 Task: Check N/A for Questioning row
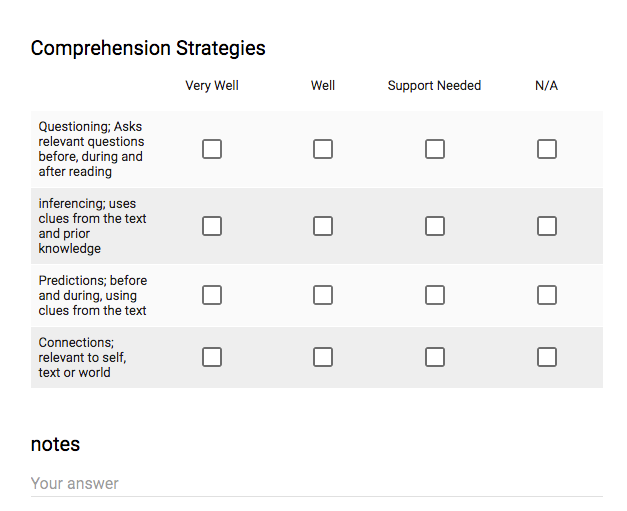tap(547, 149)
